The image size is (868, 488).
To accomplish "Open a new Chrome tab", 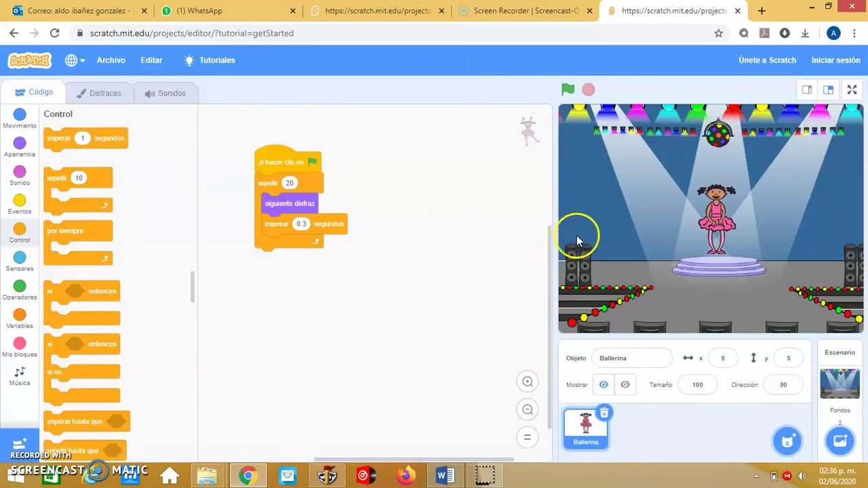I will click(x=762, y=11).
